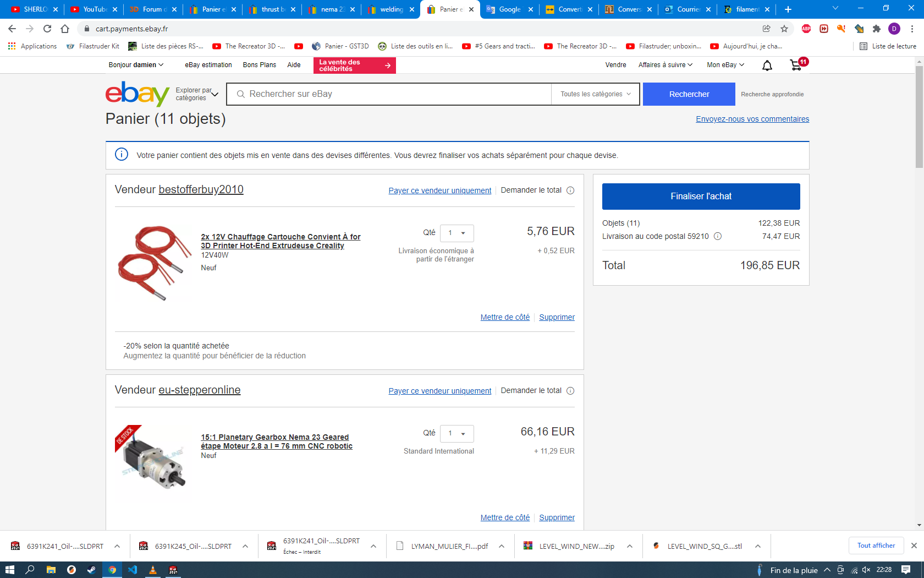
Task: Expand the Mon eBay dropdown
Action: tap(725, 65)
